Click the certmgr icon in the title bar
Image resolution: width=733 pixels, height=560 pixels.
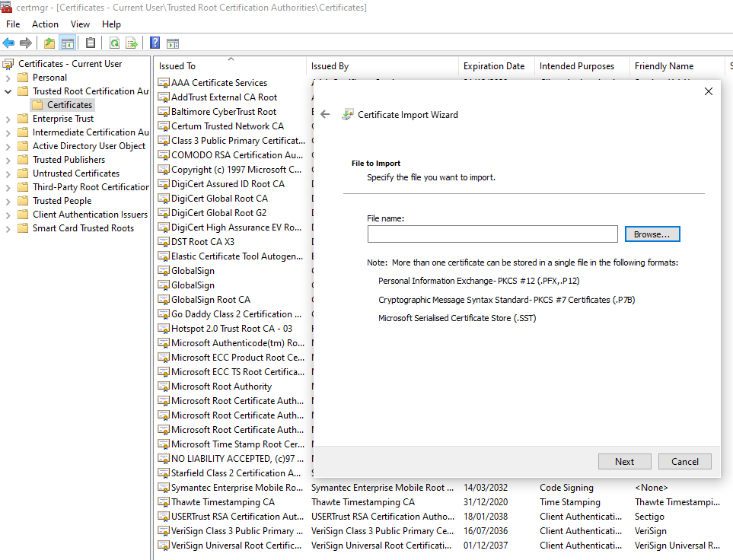pos(8,7)
